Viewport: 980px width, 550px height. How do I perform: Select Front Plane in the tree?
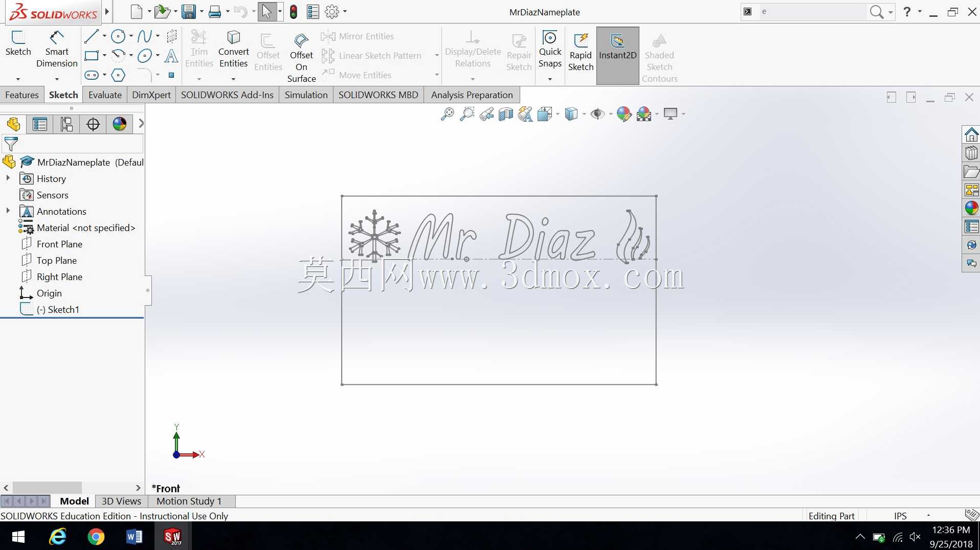pyautogui.click(x=59, y=244)
